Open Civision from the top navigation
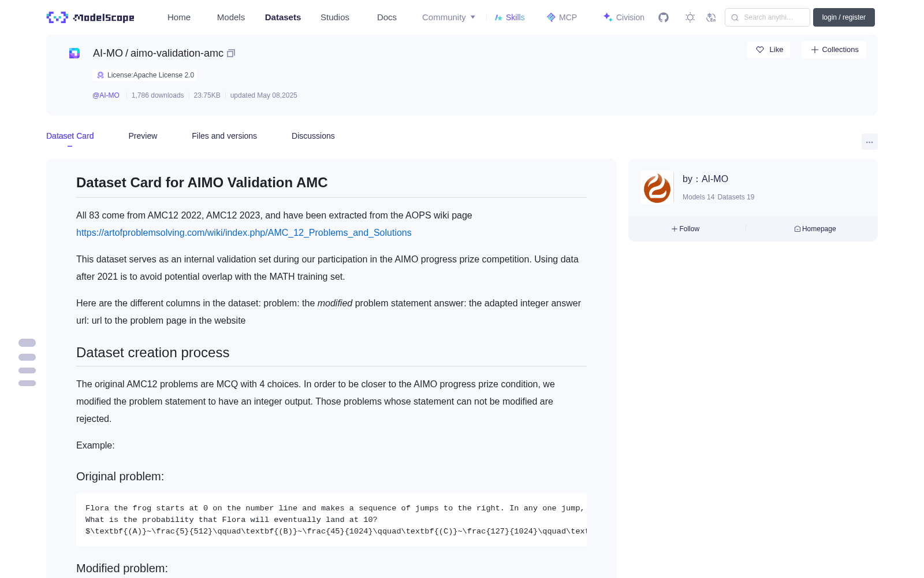The height and width of the screenshot is (578, 924). [624, 17]
